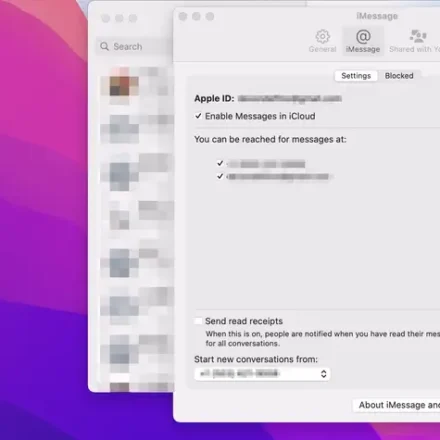
Task: Click the Search field in Messages window
Action: coord(135,46)
